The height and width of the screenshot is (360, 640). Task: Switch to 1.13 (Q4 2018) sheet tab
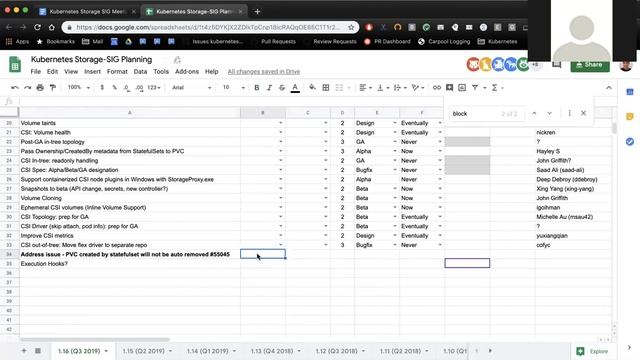[x=272, y=351]
